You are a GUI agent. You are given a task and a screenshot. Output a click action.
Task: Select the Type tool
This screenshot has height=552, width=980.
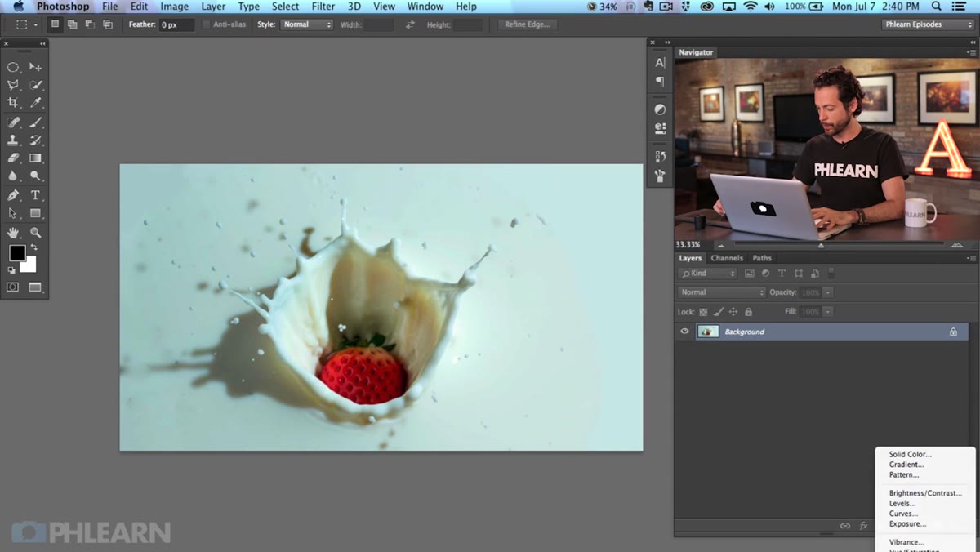pos(36,195)
